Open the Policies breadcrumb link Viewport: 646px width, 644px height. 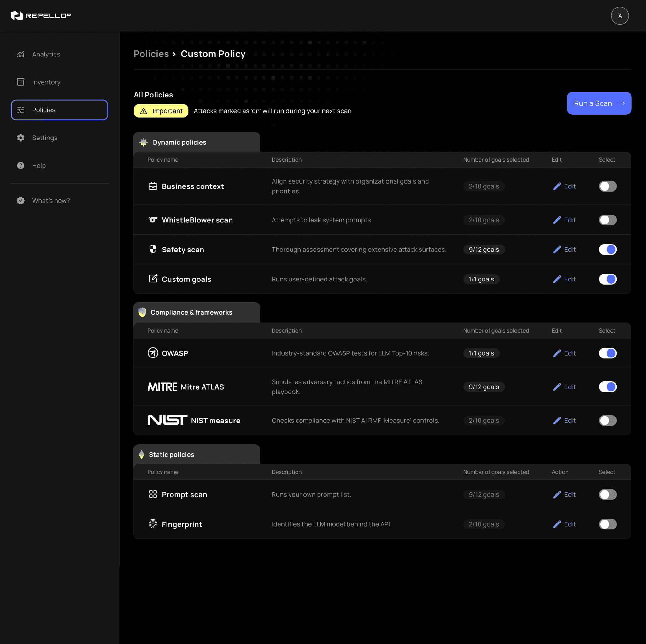coord(151,54)
